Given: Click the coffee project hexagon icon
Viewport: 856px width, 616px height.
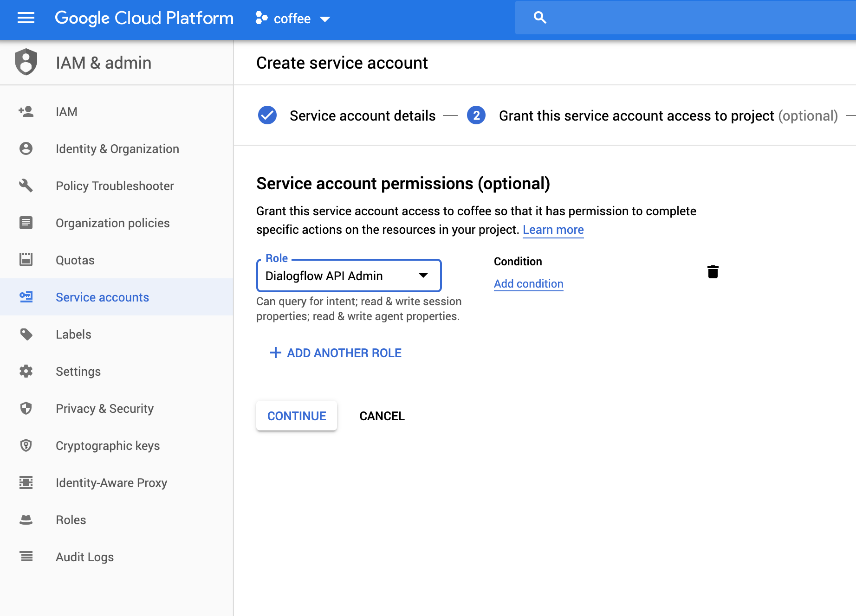Looking at the screenshot, I should pyautogui.click(x=261, y=18).
